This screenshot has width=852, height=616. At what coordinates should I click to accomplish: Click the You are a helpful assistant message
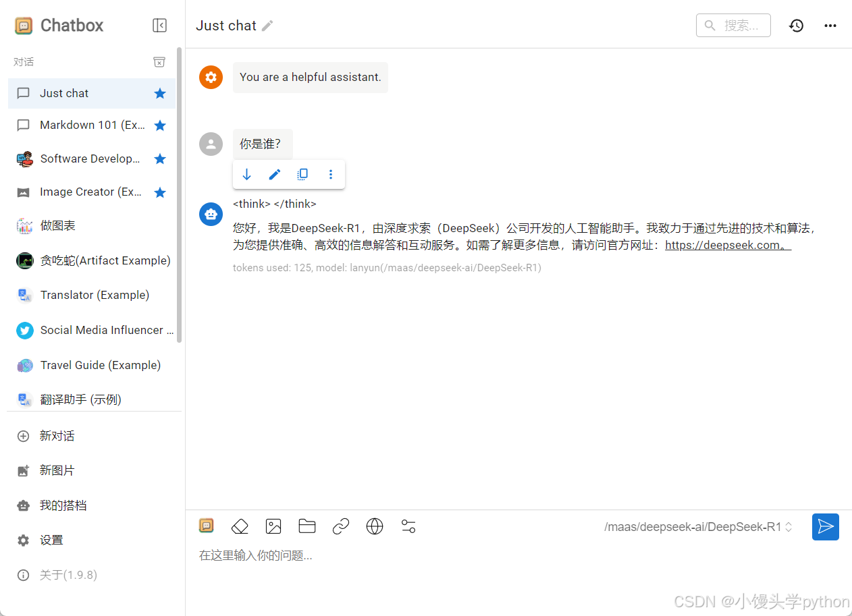click(311, 77)
